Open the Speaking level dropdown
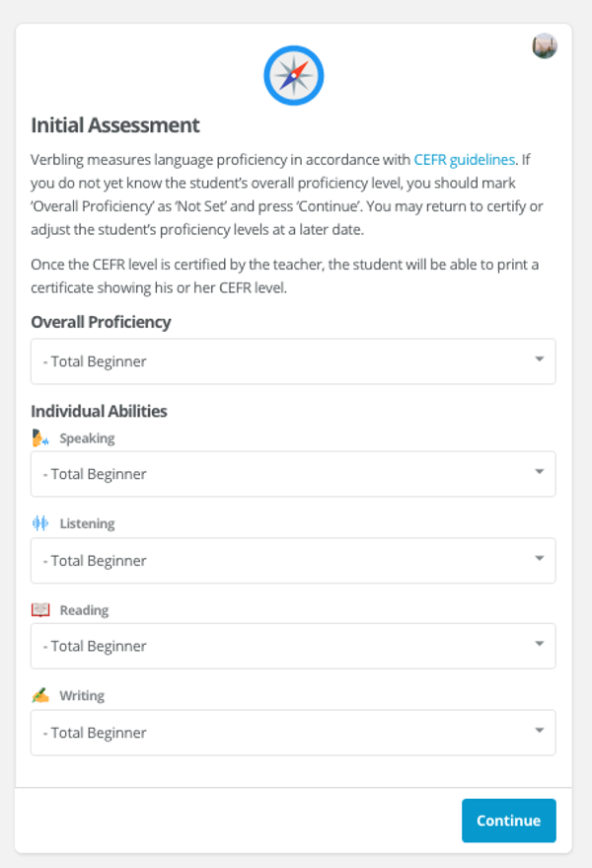 [293, 474]
